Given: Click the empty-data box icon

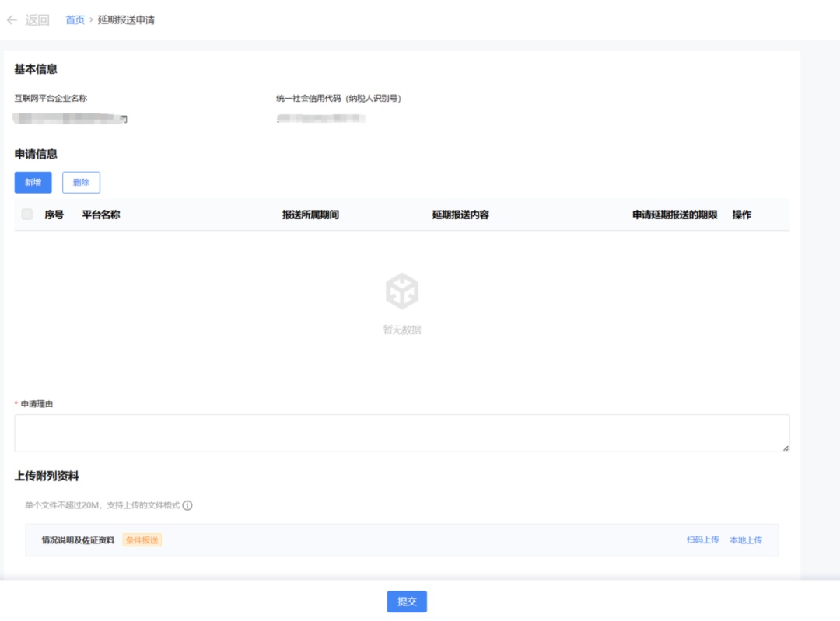Looking at the screenshot, I should click(402, 292).
